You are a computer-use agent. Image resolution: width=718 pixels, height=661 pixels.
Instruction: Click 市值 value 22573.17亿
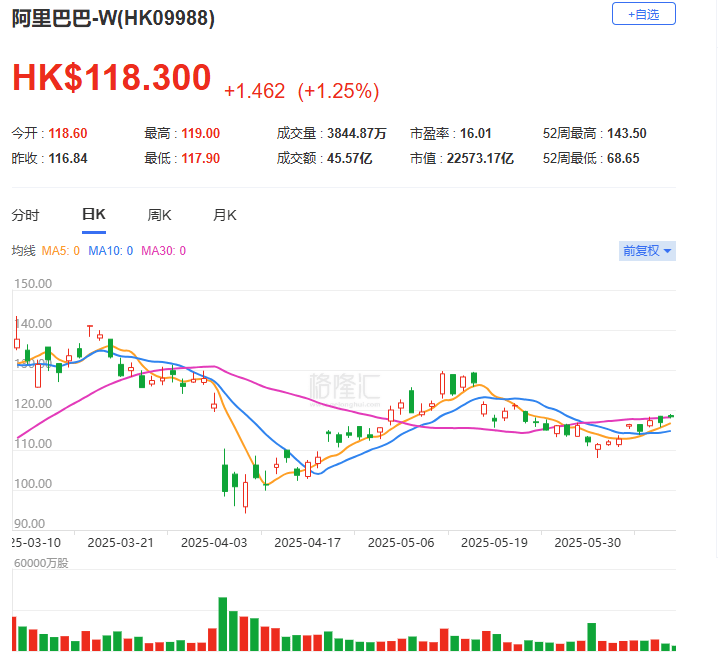pos(480,158)
